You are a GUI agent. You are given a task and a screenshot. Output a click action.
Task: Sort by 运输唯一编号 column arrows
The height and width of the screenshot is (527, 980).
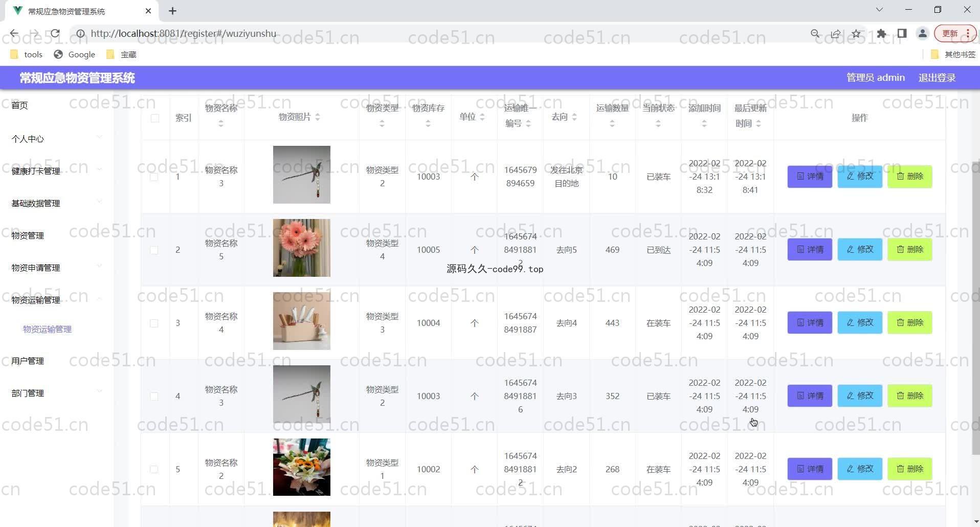coord(528,124)
